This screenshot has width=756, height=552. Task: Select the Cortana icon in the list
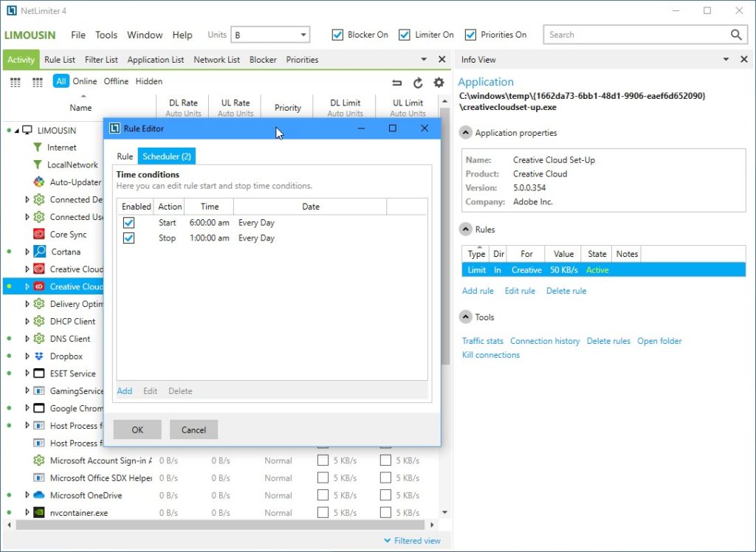pos(39,252)
